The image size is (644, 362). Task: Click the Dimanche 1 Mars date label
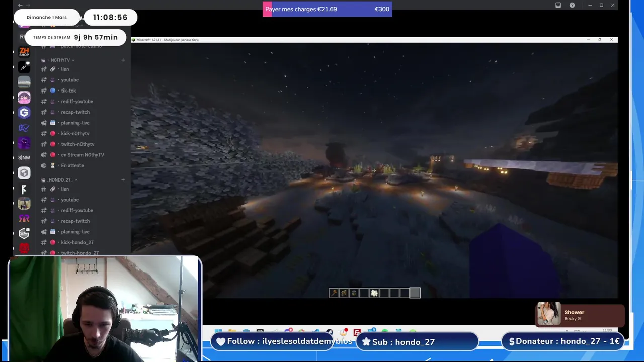[x=47, y=17]
